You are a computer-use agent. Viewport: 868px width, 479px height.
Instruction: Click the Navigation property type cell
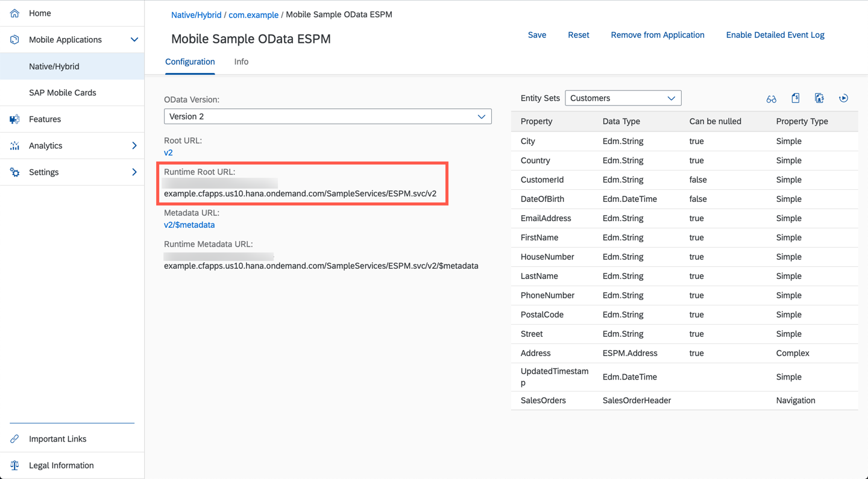click(796, 401)
